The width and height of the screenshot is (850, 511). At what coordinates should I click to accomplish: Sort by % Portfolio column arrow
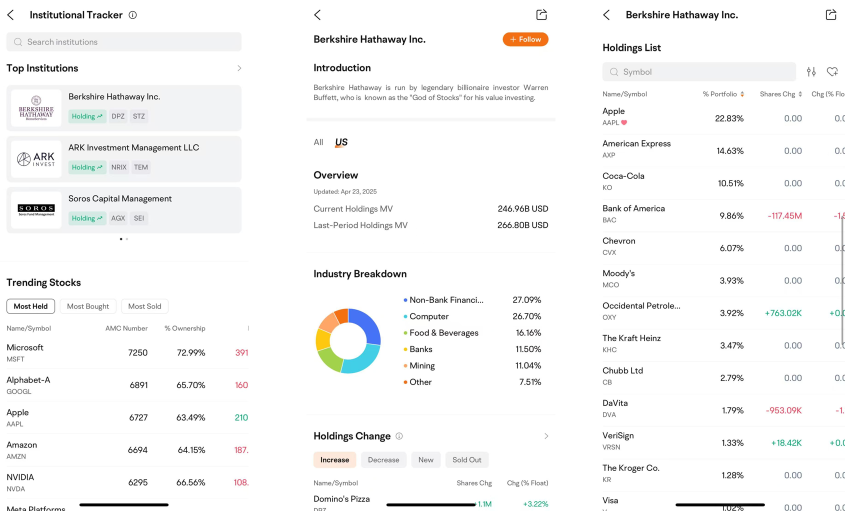pyautogui.click(x=742, y=94)
